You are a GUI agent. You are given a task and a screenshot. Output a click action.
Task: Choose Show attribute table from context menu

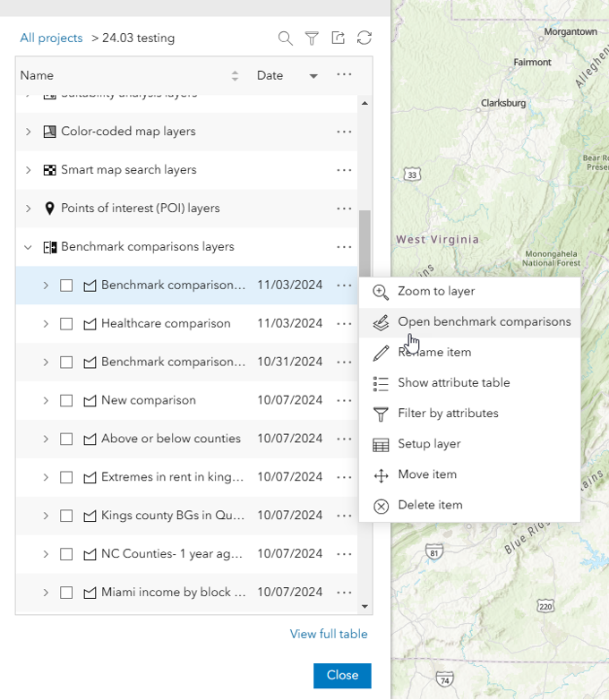[453, 383]
